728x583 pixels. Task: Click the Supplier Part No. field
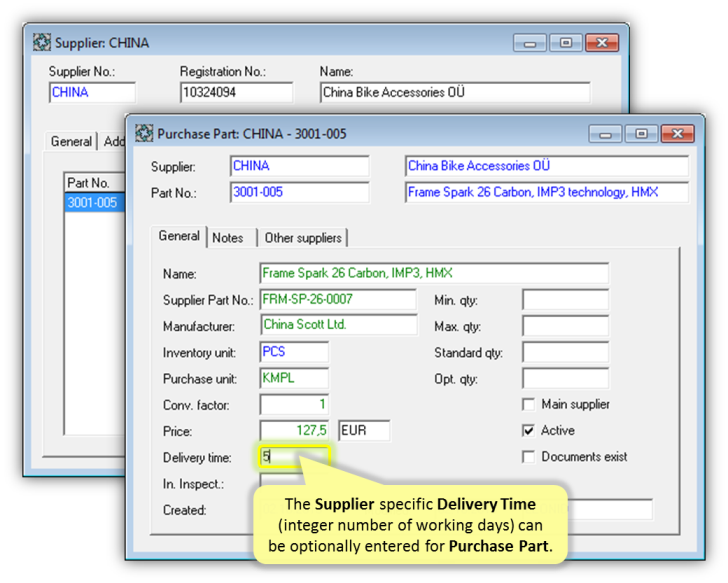pos(337,300)
